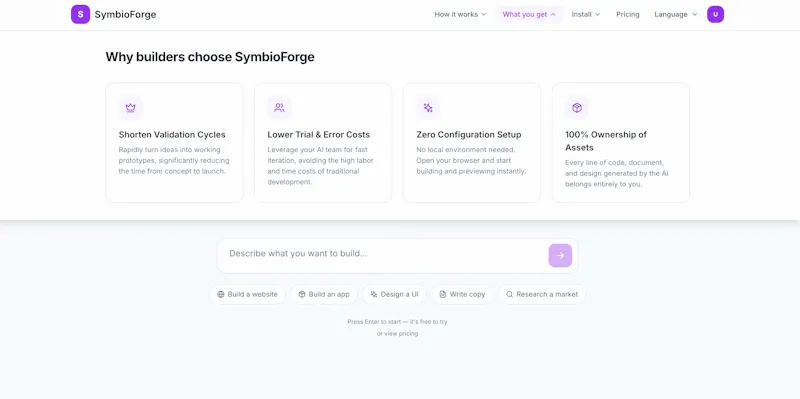Screen dimensions: 800x399
Task: Open the Install dropdown
Action: 586,14
